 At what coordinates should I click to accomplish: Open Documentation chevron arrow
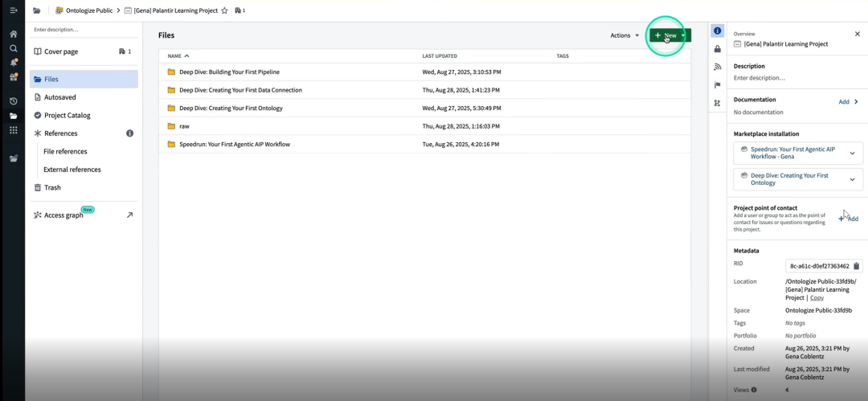[857, 102]
